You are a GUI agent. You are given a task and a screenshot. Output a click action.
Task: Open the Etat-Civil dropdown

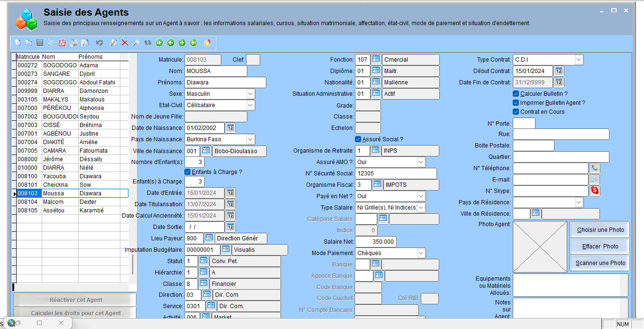tap(250, 105)
